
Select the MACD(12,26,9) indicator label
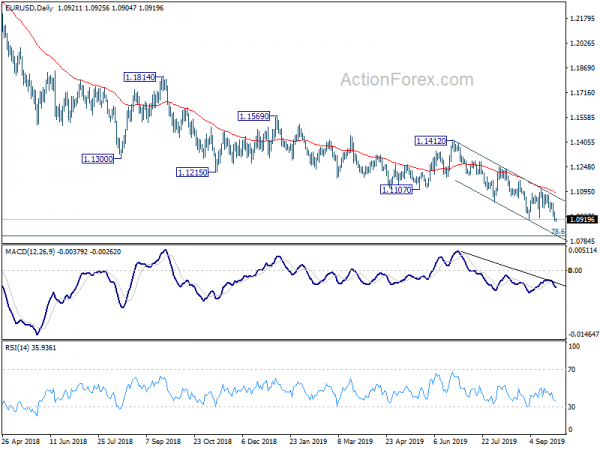click(30, 252)
